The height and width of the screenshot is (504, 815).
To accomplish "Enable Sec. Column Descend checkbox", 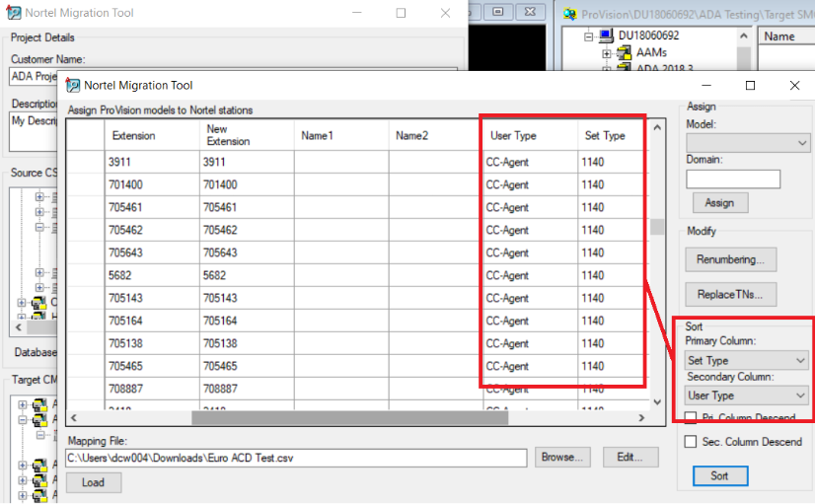I will 691,442.
